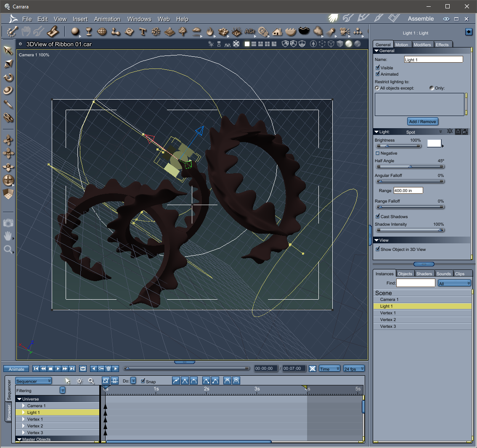Open the Animation menu
The height and width of the screenshot is (448, 477).
(107, 19)
